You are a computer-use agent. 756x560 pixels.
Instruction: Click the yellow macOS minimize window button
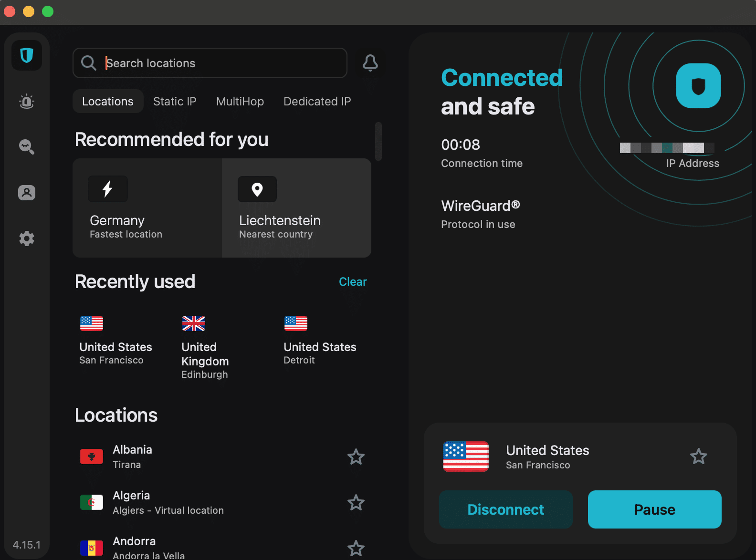[29, 11]
